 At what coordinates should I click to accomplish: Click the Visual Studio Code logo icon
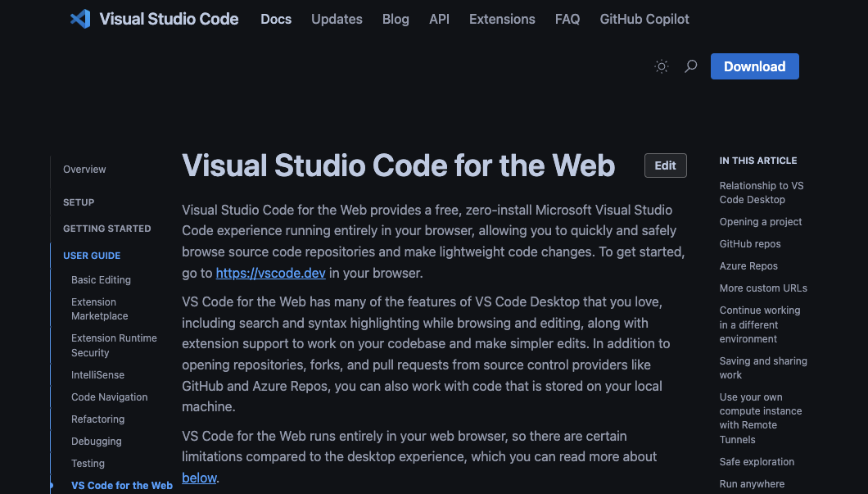coord(79,19)
